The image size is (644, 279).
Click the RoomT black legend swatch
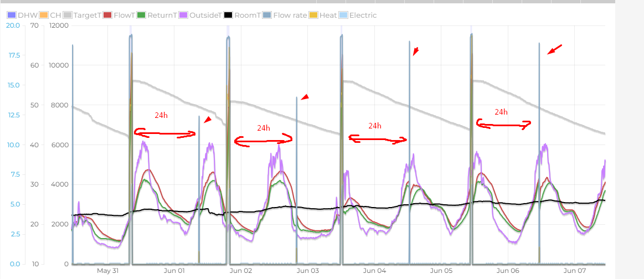229,15
